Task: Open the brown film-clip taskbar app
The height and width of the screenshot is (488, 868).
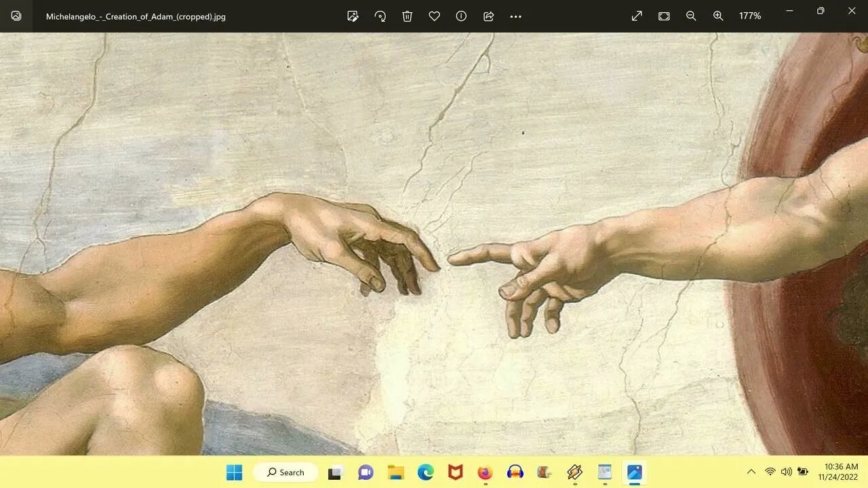Action: (x=545, y=472)
